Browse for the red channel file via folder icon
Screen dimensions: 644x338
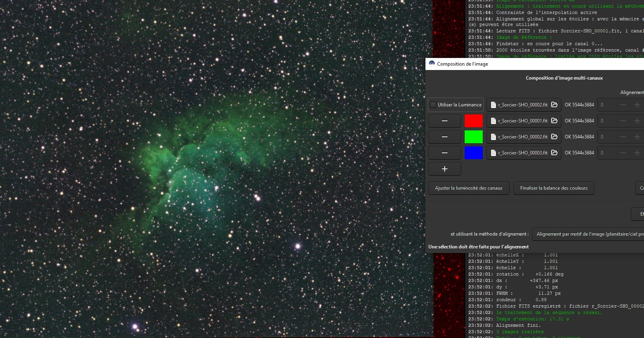(554, 121)
